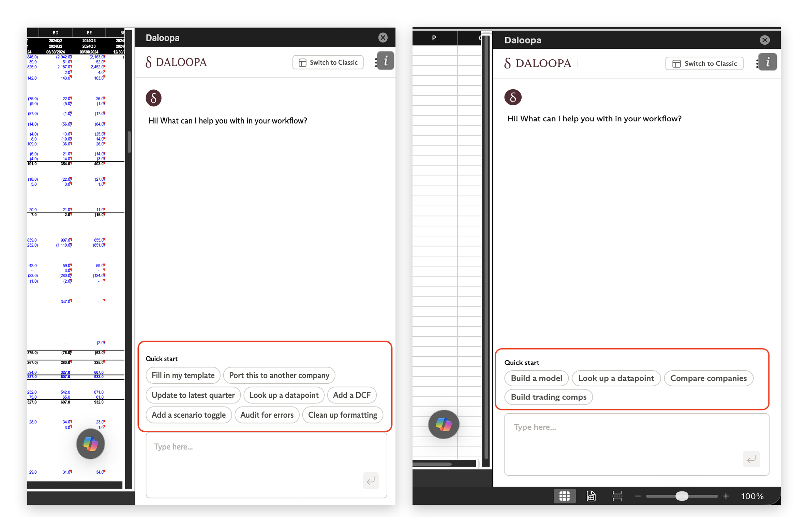The width and height of the screenshot is (808, 532).
Task: Switch to Normal view in status bar
Action: [x=564, y=496]
